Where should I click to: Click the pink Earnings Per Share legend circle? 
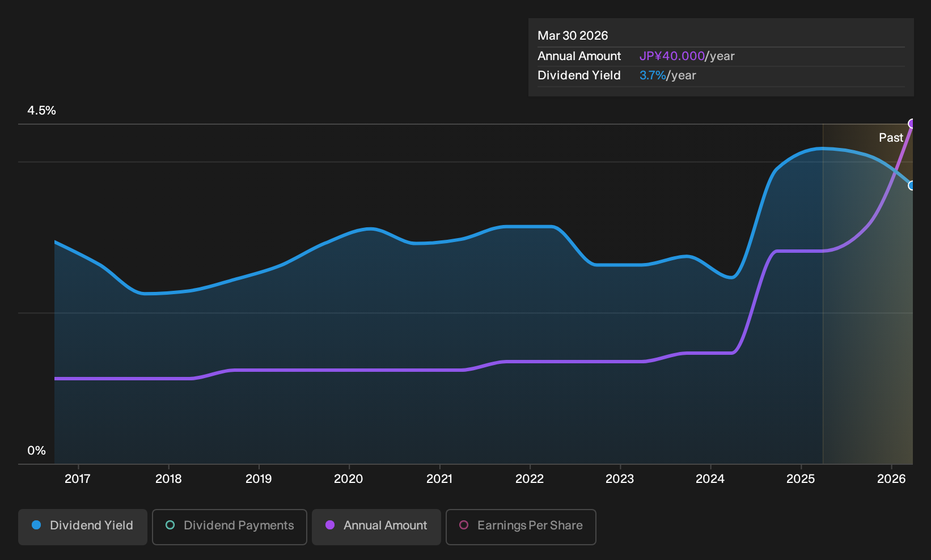coord(464,525)
